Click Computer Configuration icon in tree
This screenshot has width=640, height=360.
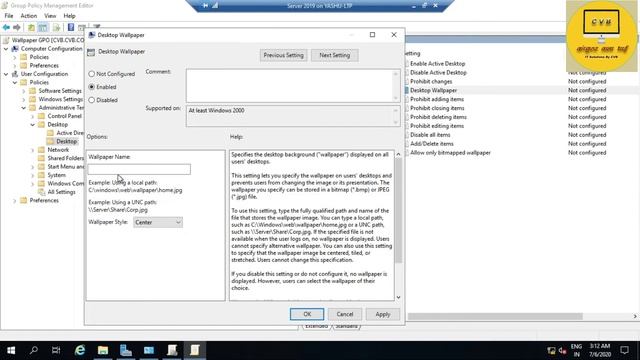point(15,49)
